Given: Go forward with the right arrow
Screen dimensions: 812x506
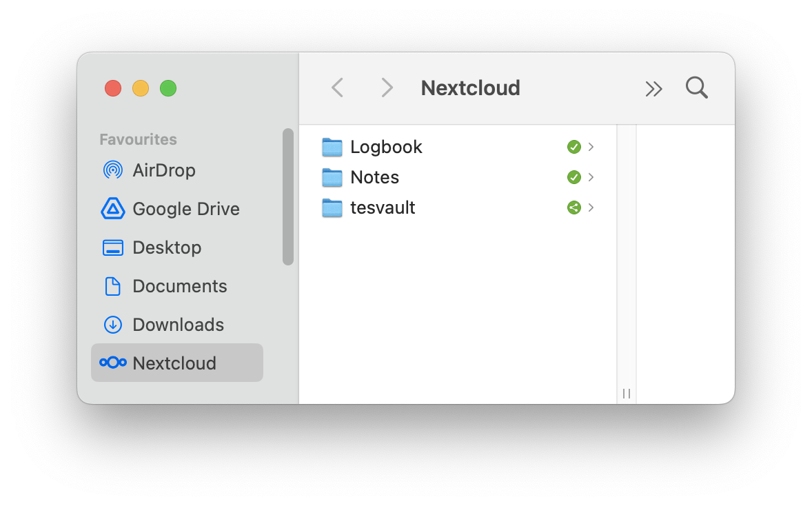Looking at the screenshot, I should [387, 88].
